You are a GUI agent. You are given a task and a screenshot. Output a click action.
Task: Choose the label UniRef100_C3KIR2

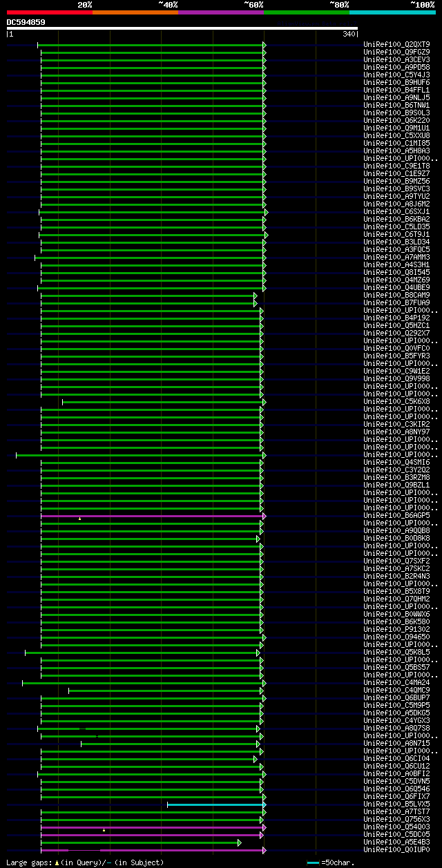click(x=396, y=424)
